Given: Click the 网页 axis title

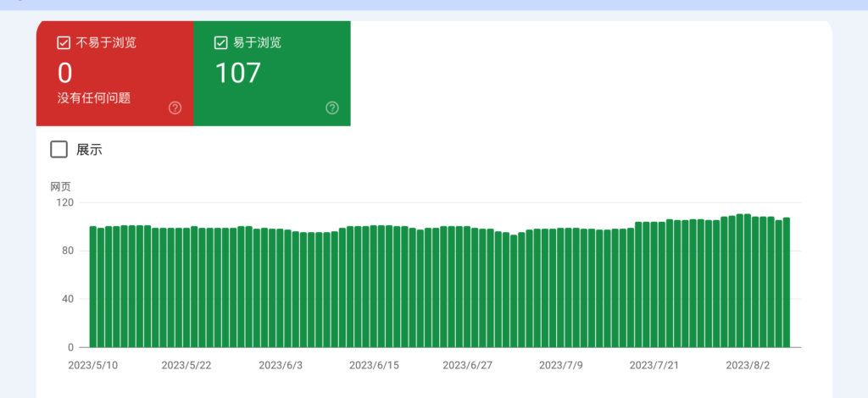Looking at the screenshot, I should [x=61, y=187].
